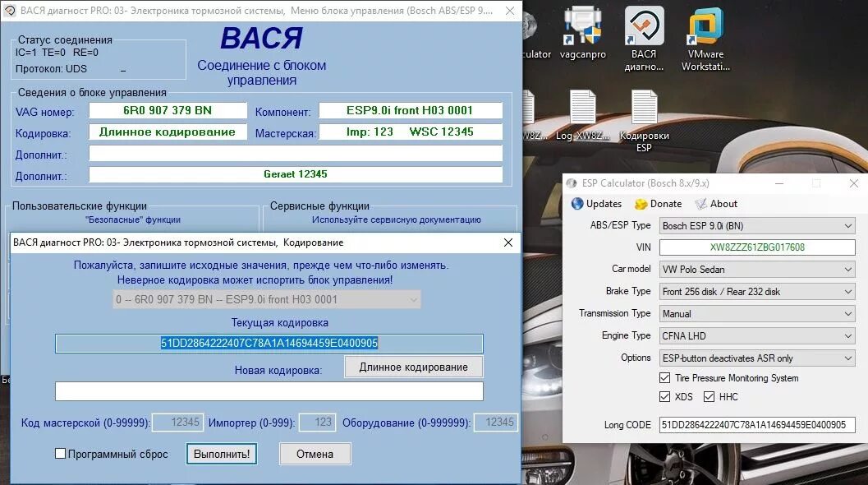The height and width of the screenshot is (485, 868).
Task: Open Длинное кодирование helper button
Action: tap(414, 367)
